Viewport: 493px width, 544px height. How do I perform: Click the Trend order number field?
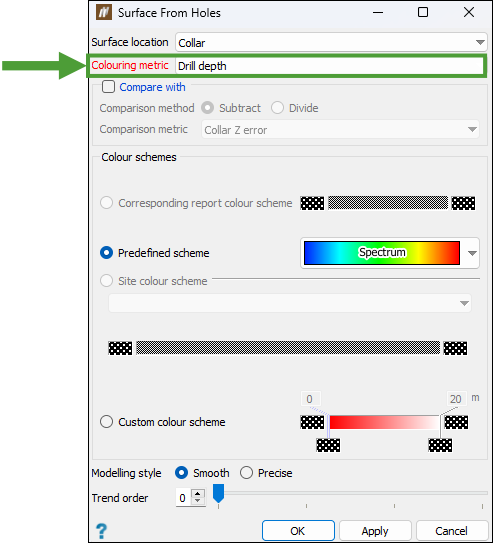(184, 498)
